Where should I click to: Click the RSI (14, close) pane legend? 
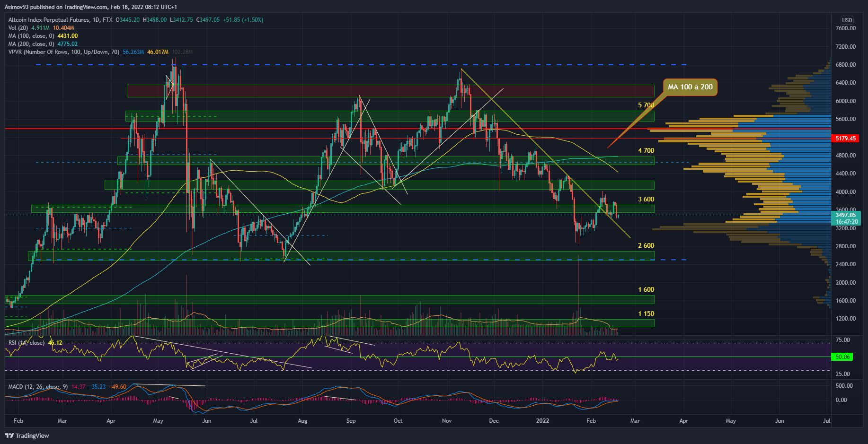click(27, 343)
